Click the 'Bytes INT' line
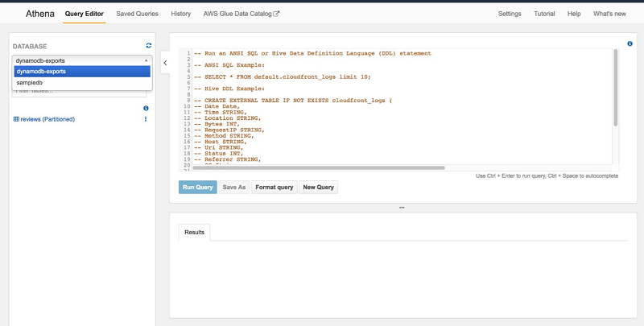The width and height of the screenshot is (644, 326). coord(217,124)
